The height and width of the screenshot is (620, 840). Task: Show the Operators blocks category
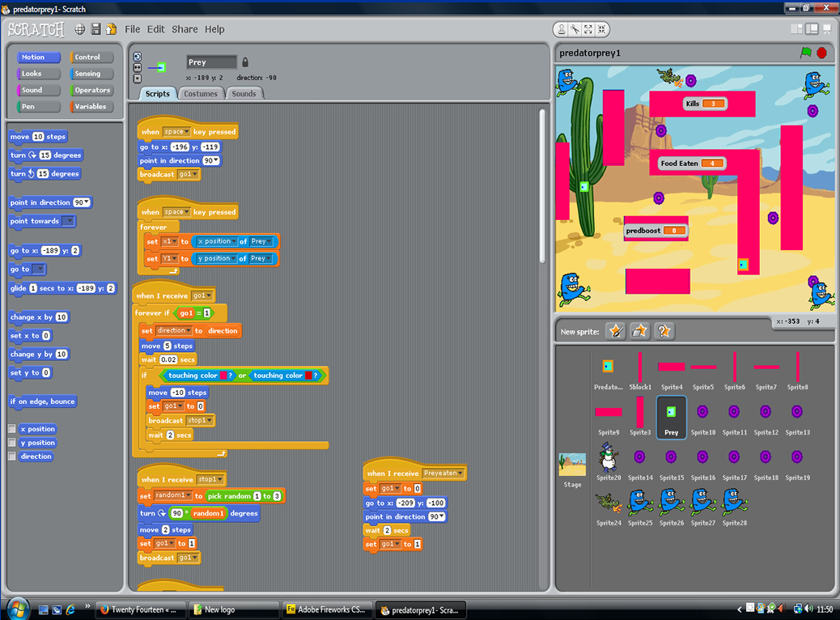click(x=91, y=90)
